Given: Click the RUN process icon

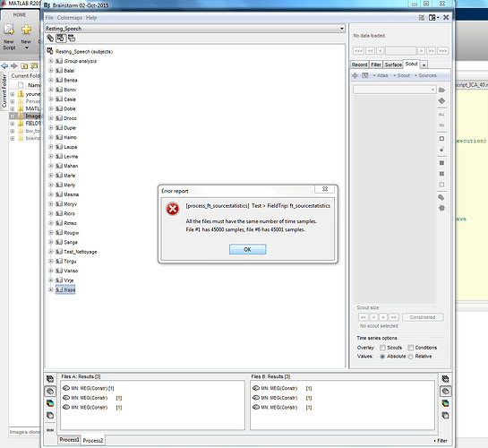Looking at the screenshot, I should [x=50, y=430].
